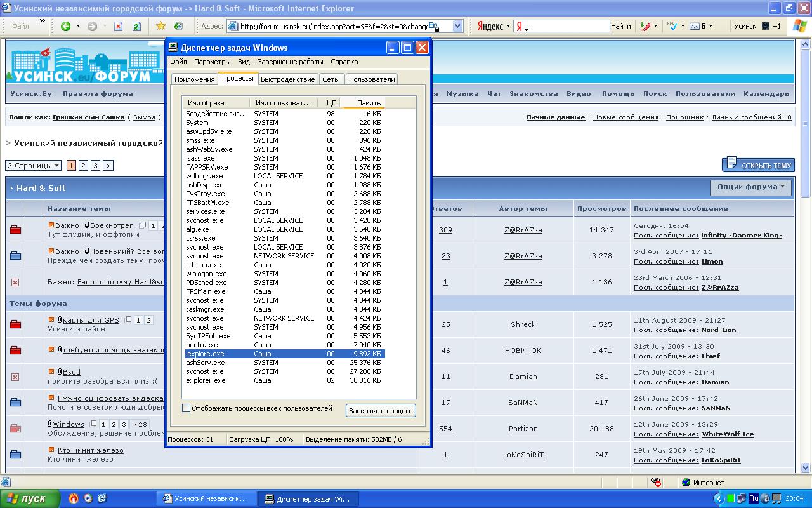This screenshot has width=812, height=508.
Task: Enable showing processes of all users
Action: pyautogui.click(x=186, y=408)
